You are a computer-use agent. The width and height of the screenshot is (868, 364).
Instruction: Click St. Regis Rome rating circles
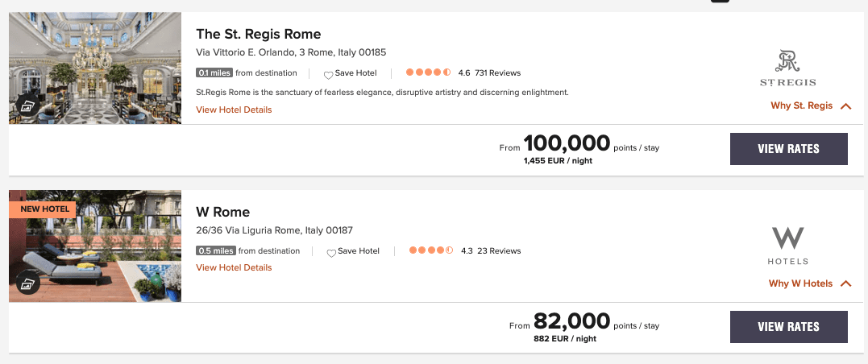coord(429,72)
